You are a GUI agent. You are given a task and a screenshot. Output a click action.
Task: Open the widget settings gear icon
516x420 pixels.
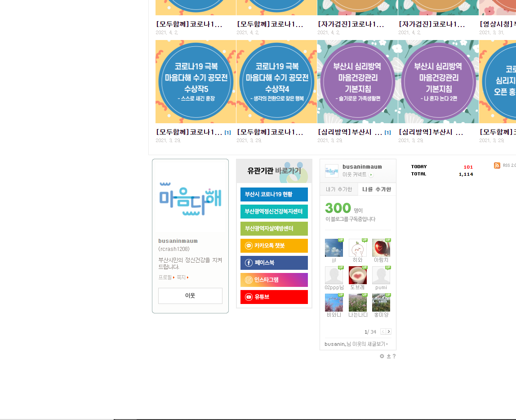382,356
